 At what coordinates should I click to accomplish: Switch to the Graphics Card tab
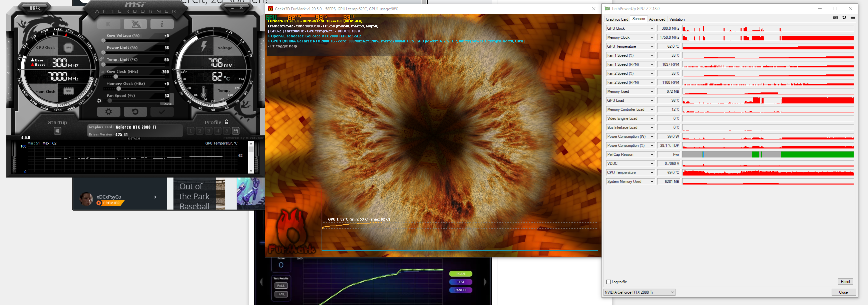617,19
